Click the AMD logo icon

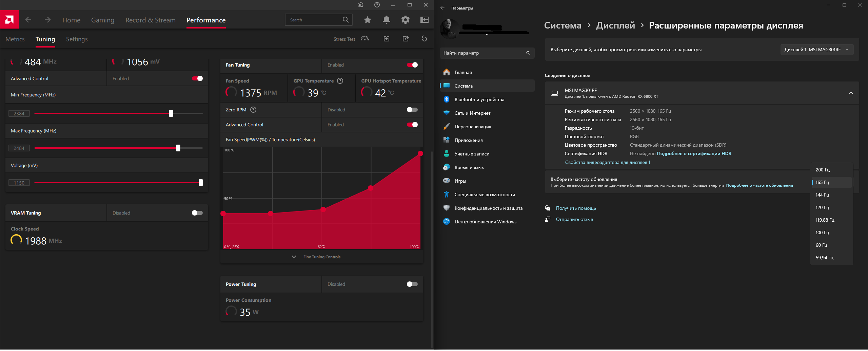click(x=9, y=20)
